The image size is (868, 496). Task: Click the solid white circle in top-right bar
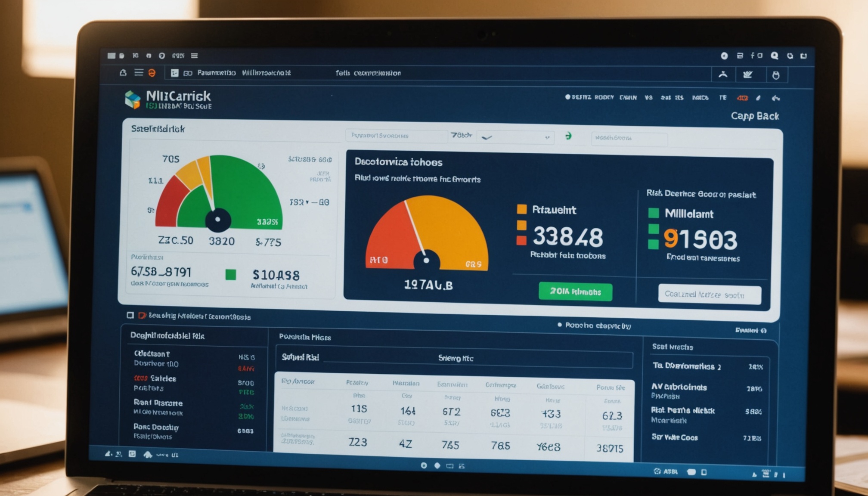[724, 56]
